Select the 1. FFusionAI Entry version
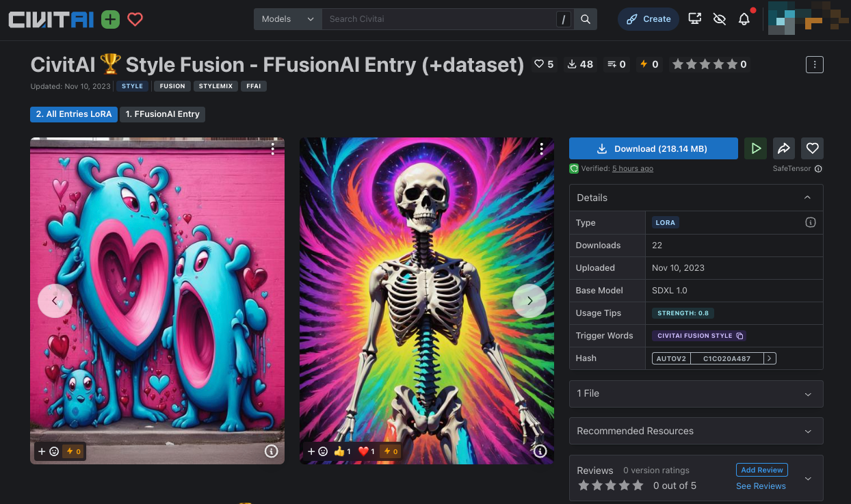Image resolution: width=851 pixels, height=504 pixels. click(163, 114)
